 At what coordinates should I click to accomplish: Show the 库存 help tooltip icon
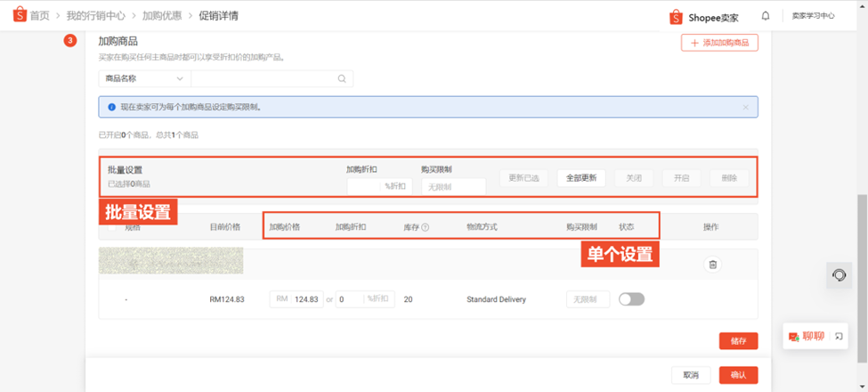(426, 227)
